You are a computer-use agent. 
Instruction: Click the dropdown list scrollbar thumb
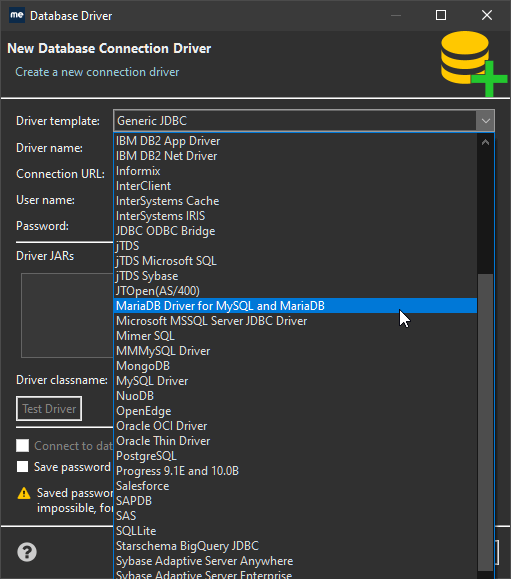click(485, 422)
